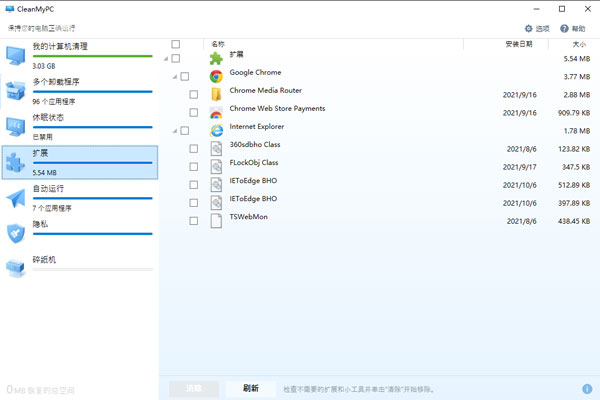Viewport: 600px width, 400px height.
Task: Check the Google Chrome checkbox
Action: pyautogui.click(x=185, y=77)
